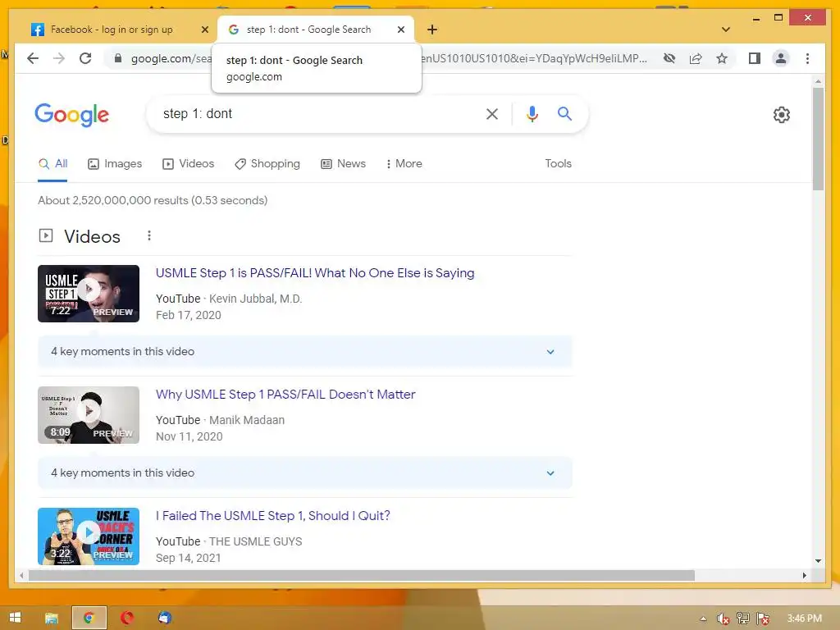Click the scroll right arrow
840x630 pixels.
point(804,575)
